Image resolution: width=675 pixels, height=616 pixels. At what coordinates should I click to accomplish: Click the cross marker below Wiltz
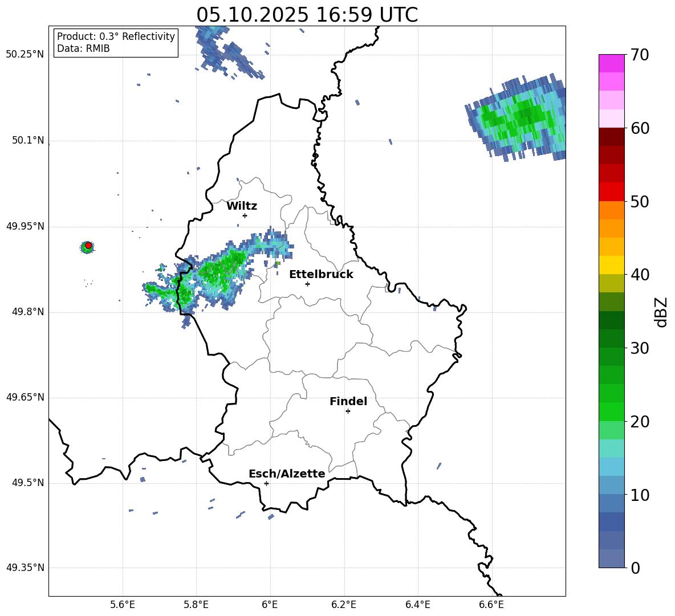click(245, 215)
